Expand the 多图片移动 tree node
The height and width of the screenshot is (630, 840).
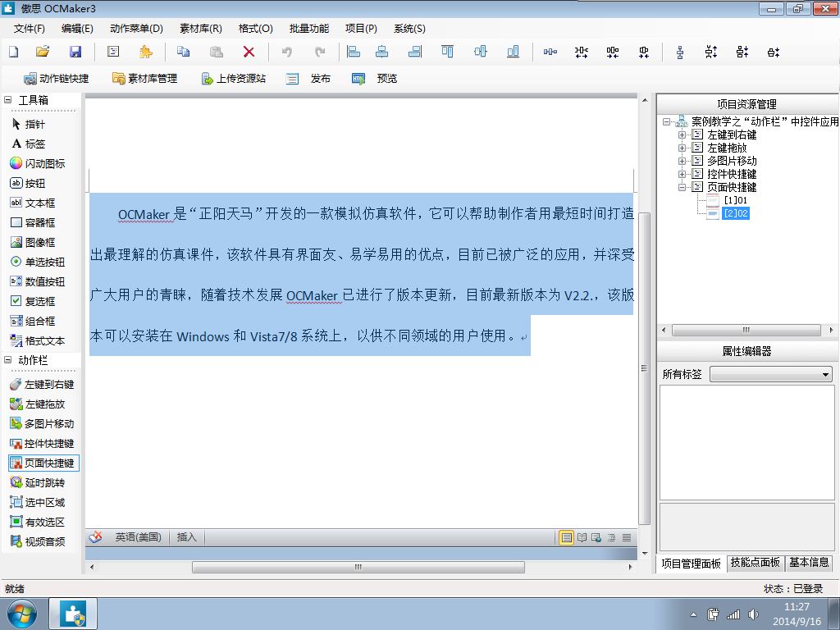coord(682,161)
